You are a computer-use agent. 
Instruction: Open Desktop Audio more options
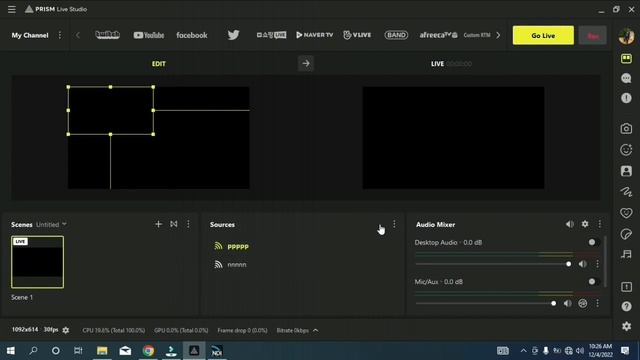coord(597,264)
